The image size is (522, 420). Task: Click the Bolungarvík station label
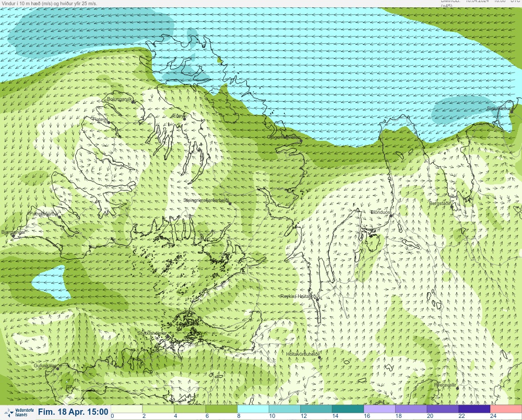[120, 99]
